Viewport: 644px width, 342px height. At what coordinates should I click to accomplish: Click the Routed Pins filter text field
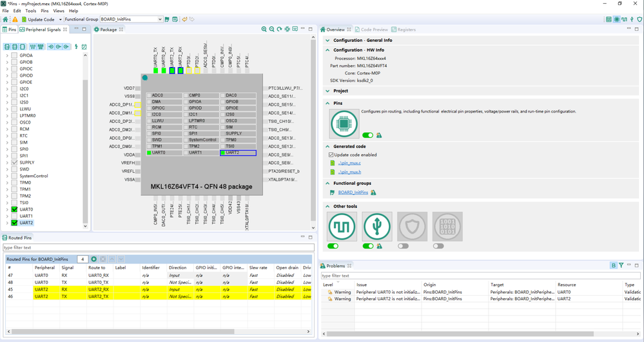click(x=158, y=247)
